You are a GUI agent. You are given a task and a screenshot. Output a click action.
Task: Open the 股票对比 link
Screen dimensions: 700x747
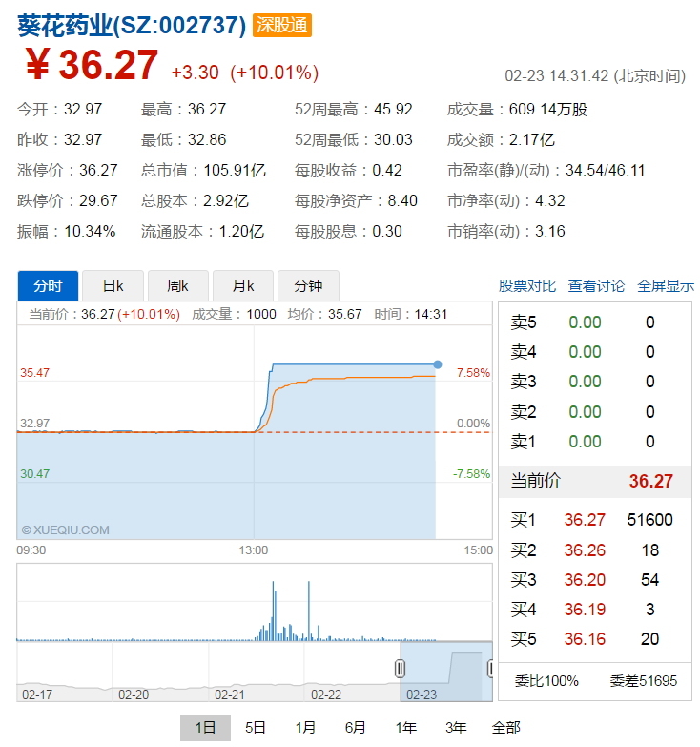(x=527, y=286)
